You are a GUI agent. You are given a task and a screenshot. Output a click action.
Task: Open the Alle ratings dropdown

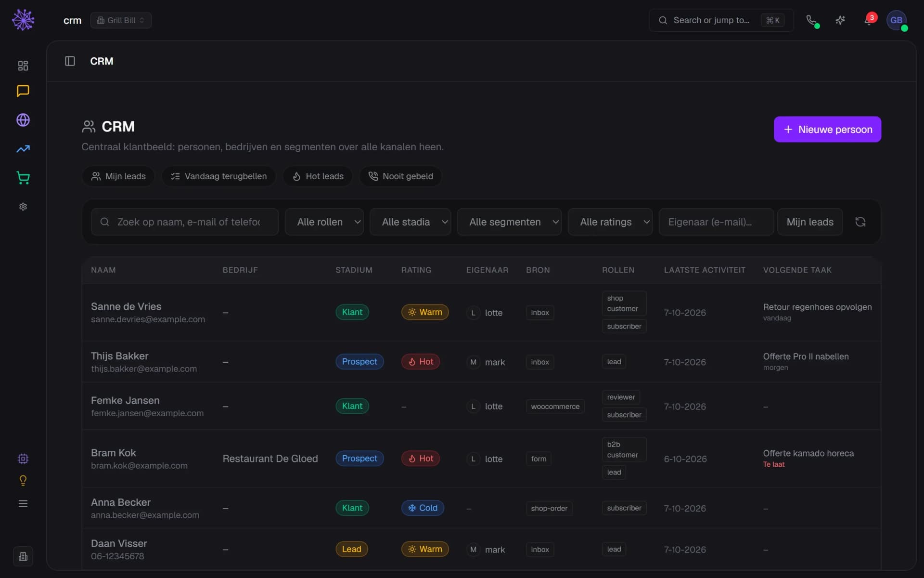point(610,222)
